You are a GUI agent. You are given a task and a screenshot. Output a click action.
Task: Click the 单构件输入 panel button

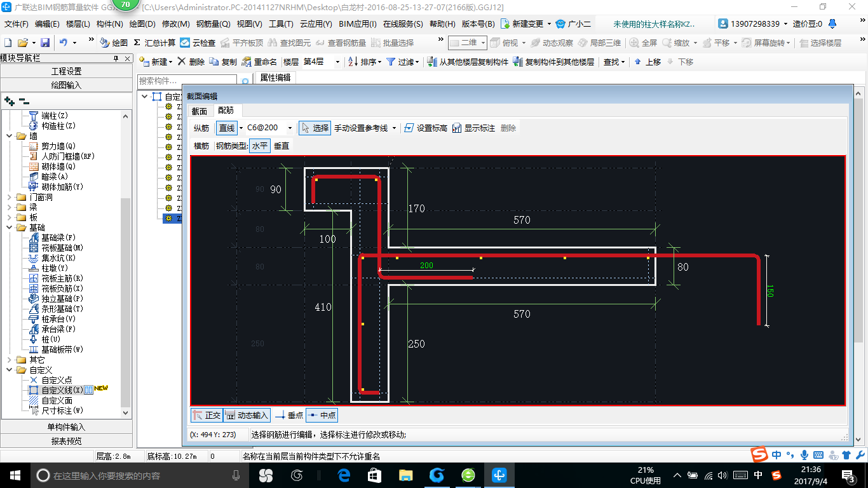67,427
